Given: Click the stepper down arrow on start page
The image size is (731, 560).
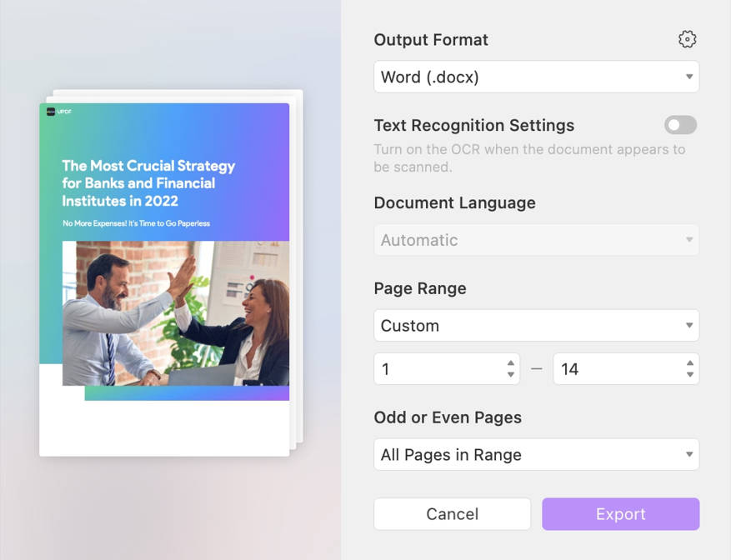Looking at the screenshot, I should pyautogui.click(x=509, y=373).
